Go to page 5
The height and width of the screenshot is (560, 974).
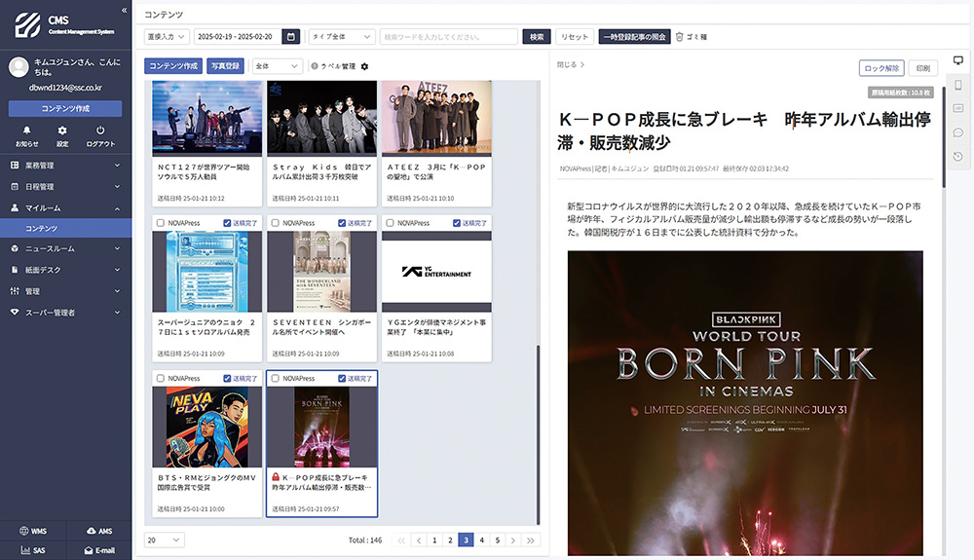point(498,541)
